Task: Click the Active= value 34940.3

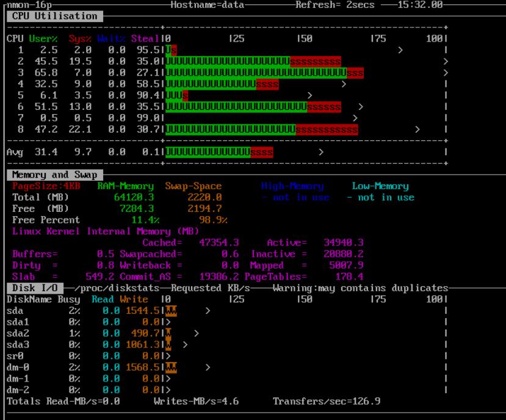Action: click(344, 242)
